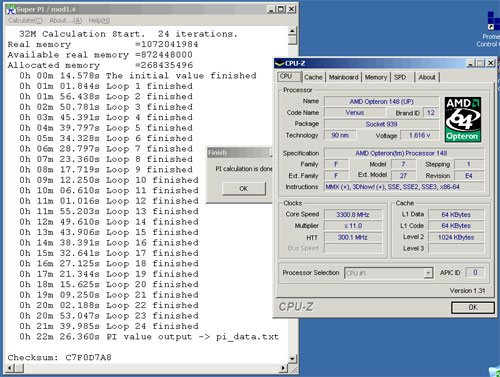Click the 'Available real memory =872448000' line

point(100,55)
